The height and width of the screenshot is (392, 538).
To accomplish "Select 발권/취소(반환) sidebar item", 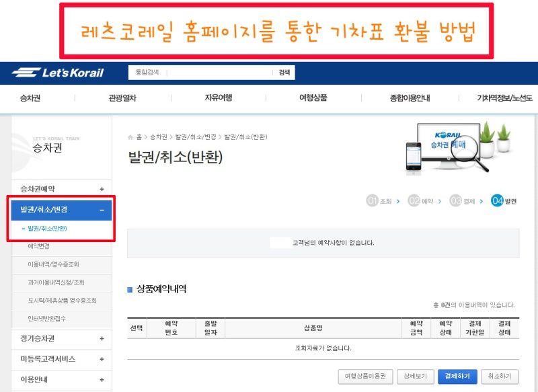I will pyautogui.click(x=47, y=229).
